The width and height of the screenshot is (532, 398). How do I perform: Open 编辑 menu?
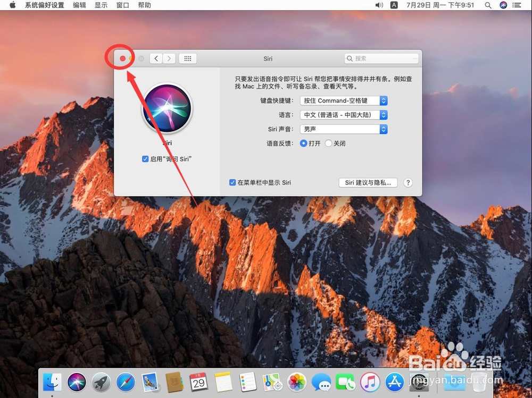click(79, 5)
